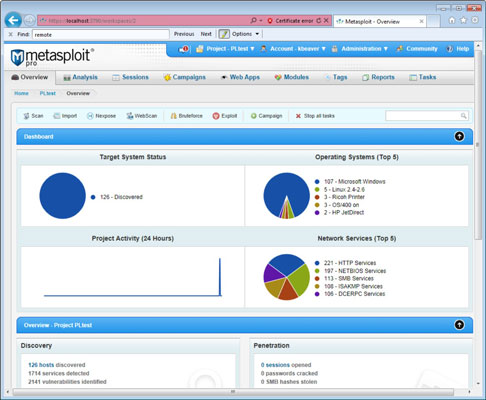
Task: Click '197 - NETBIOS Services' legend text
Action: [355, 271]
